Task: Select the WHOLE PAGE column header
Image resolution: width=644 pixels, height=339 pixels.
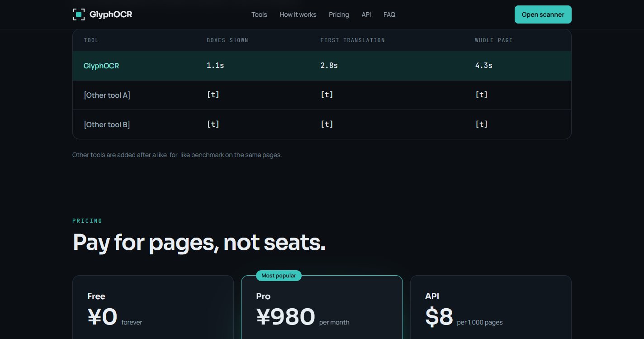Action: 494,40
